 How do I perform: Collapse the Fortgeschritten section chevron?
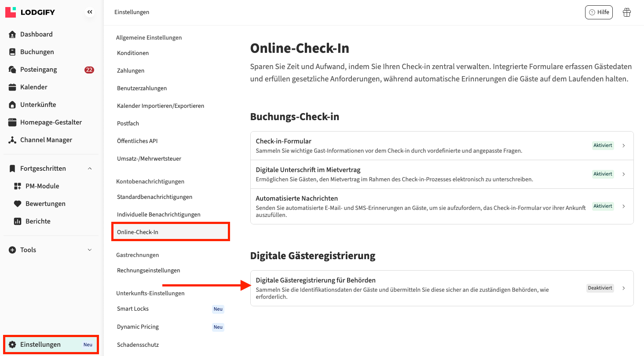(x=90, y=169)
